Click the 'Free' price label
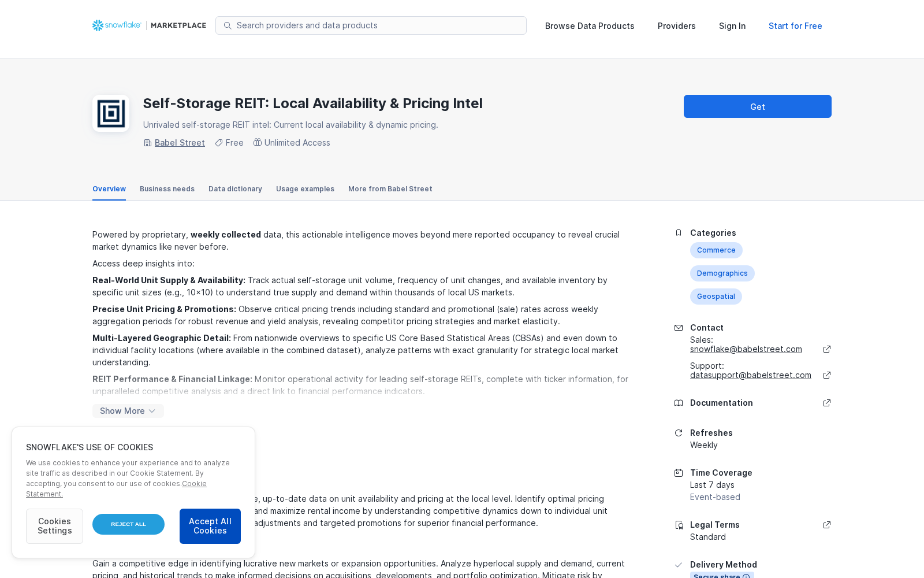The image size is (924, 578). pos(234,143)
